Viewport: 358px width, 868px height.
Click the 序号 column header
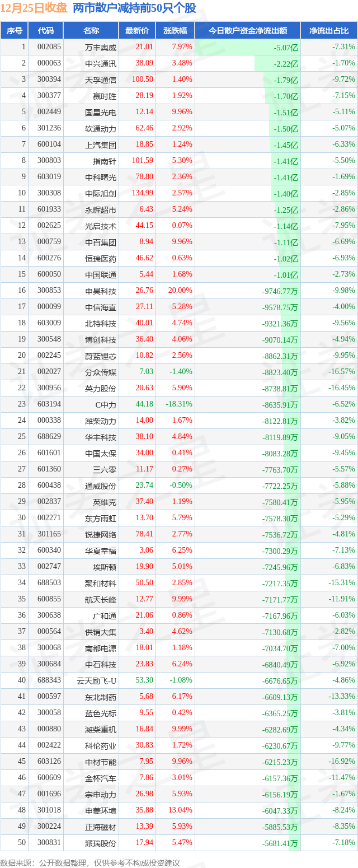coord(14,30)
